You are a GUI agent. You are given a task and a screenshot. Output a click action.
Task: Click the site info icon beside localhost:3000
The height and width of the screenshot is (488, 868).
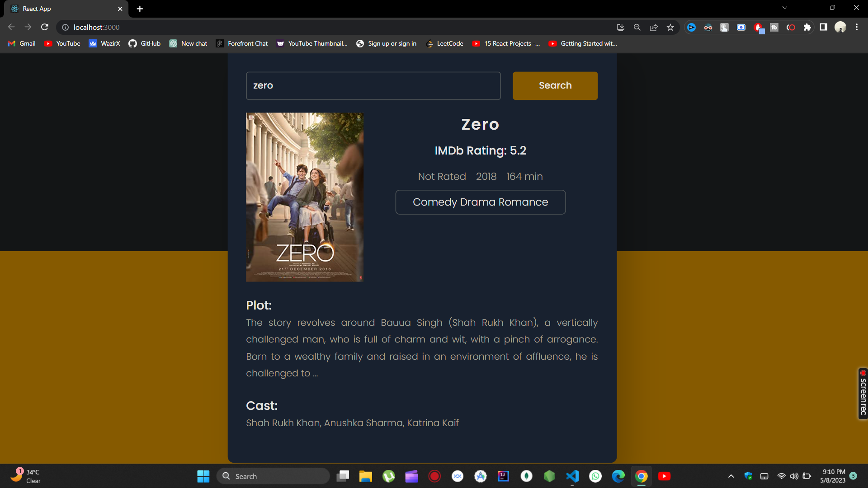(65, 27)
